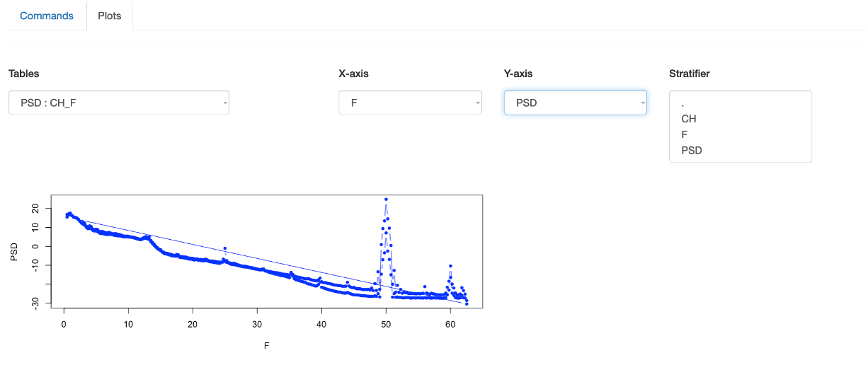Expand the X-axis dropdown set to F
The width and height of the screenshot is (868, 365).
[x=410, y=103]
